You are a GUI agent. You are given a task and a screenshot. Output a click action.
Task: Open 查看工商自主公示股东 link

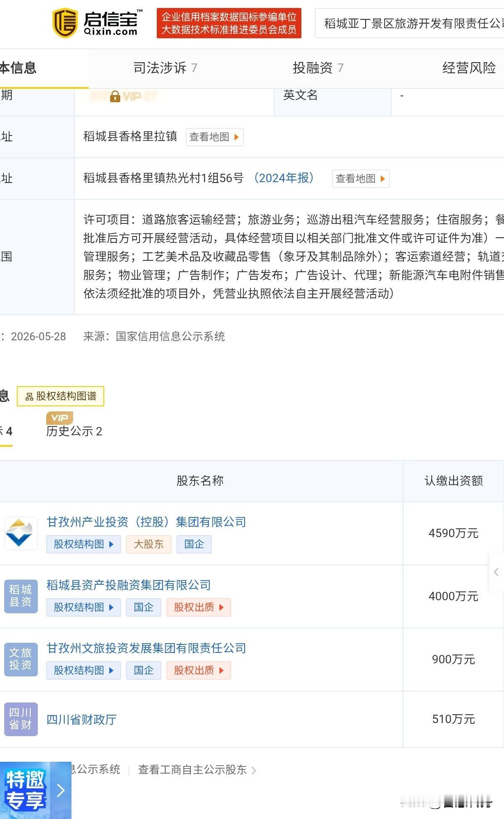197,770
